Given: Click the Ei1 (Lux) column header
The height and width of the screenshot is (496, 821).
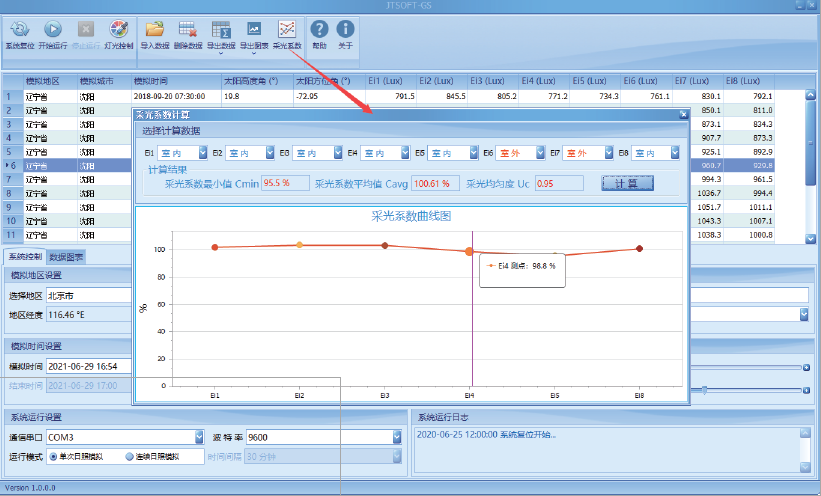Looking at the screenshot, I should [x=391, y=81].
